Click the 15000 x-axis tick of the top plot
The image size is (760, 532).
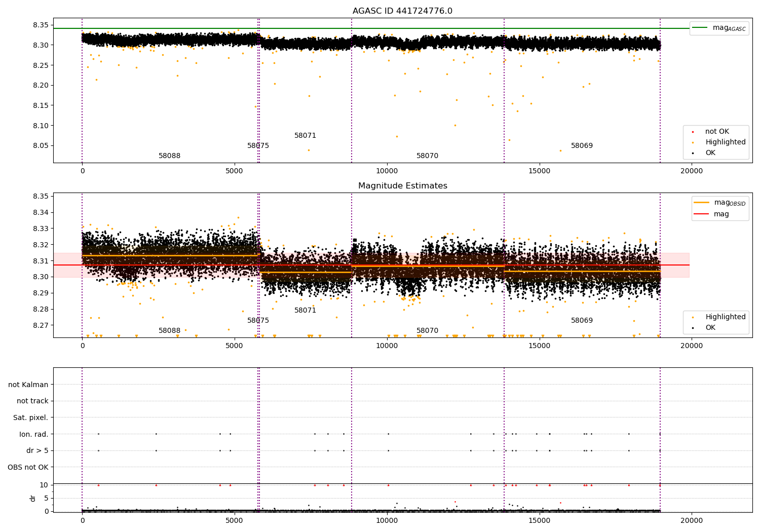tap(539, 171)
